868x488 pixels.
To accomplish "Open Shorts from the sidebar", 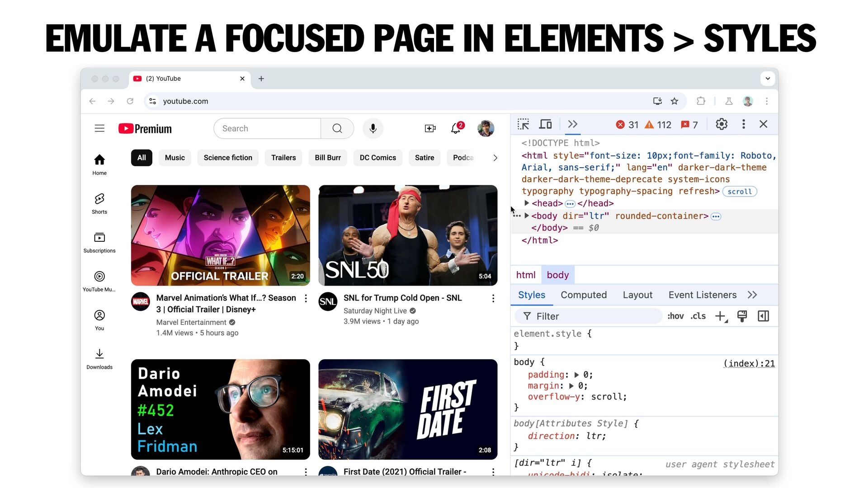I will point(99,203).
